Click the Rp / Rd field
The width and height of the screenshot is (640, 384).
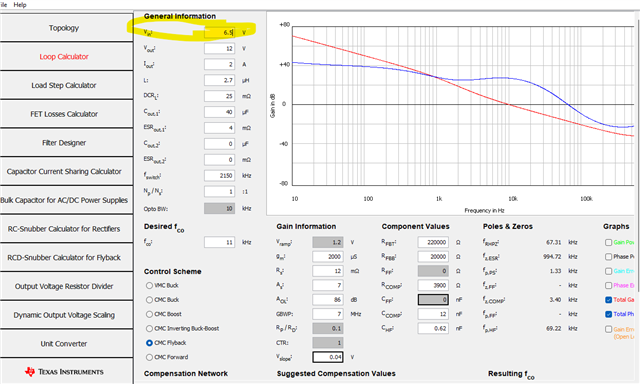(x=328, y=329)
